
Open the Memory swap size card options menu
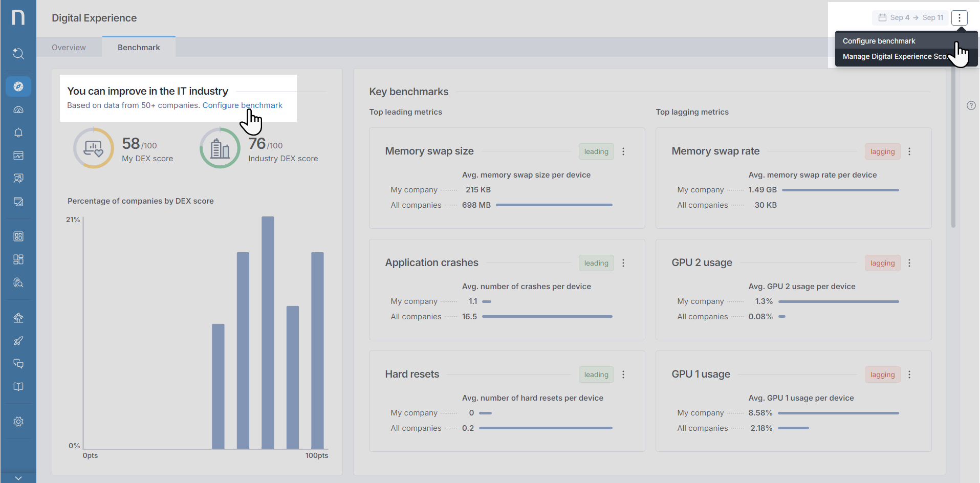pos(623,151)
